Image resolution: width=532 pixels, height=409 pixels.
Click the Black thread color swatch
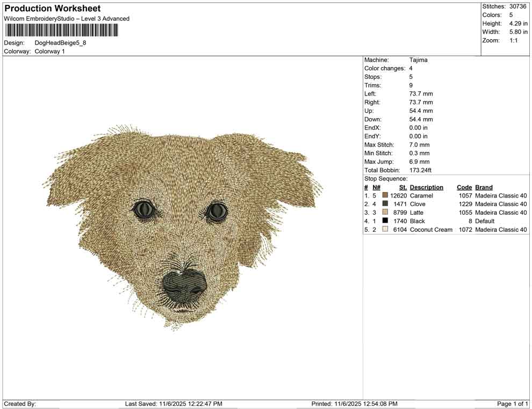(385, 221)
